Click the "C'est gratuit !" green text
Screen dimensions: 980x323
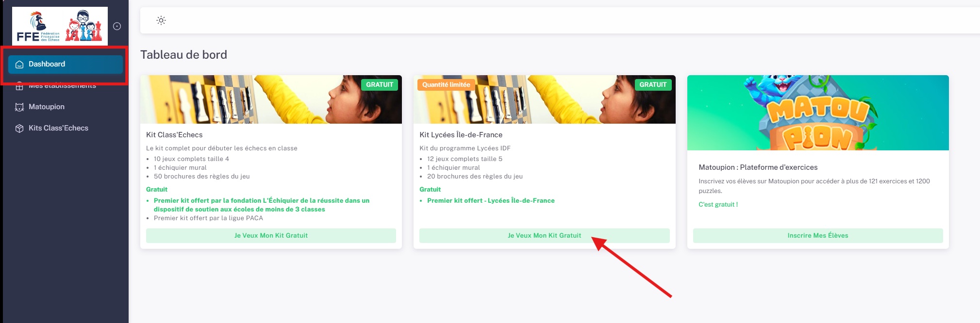pos(718,205)
